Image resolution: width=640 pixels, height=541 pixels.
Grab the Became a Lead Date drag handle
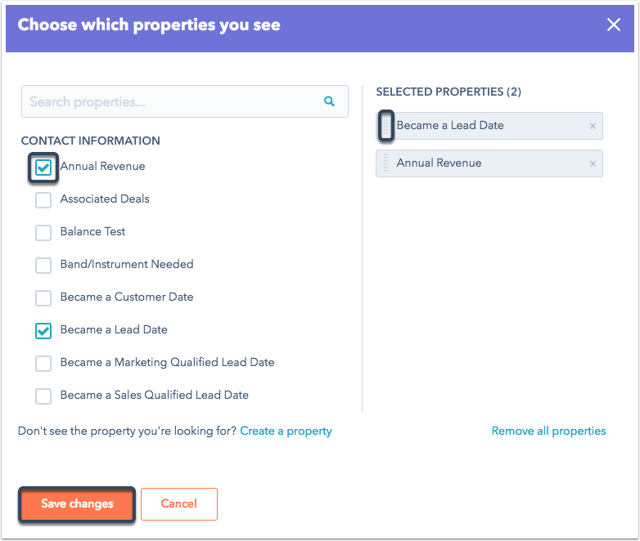[x=386, y=126]
